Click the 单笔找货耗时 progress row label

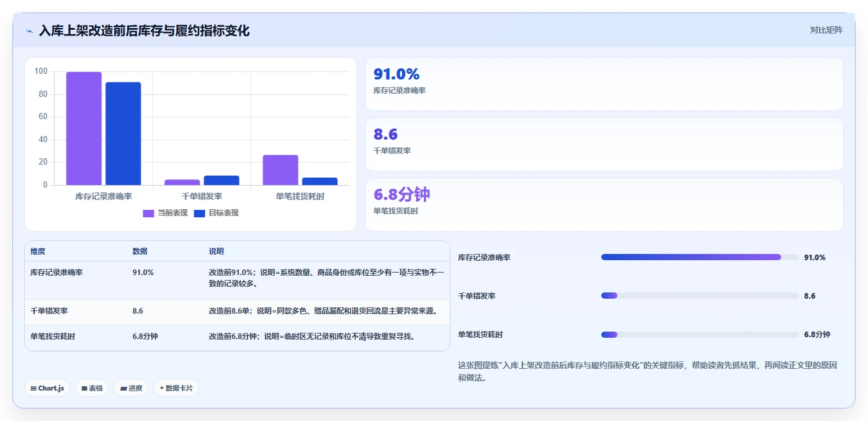click(480, 335)
